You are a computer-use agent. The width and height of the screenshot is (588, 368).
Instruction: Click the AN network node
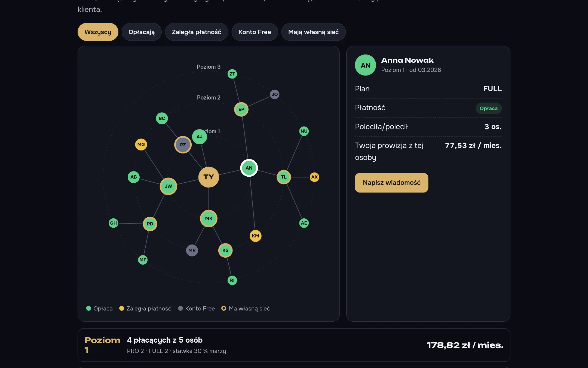[x=249, y=168]
